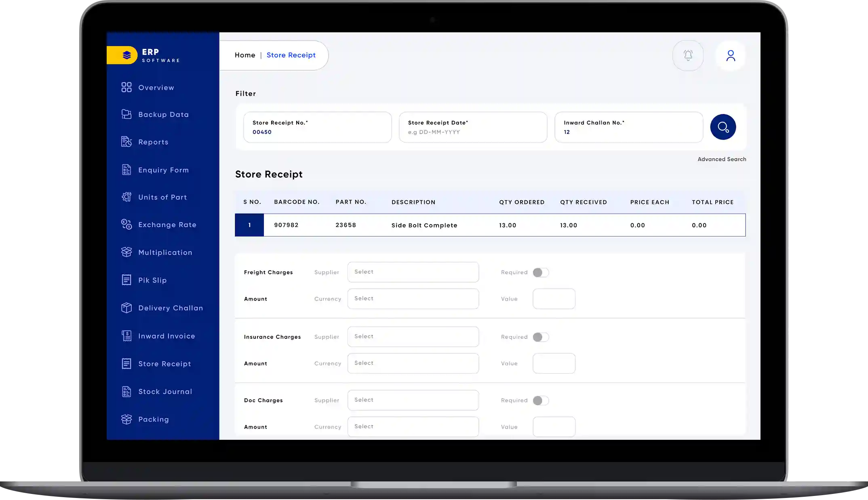The width and height of the screenshot is (868, 500).
Task: Click the QTY RECEIVED column header
Action: click(584, 202)
